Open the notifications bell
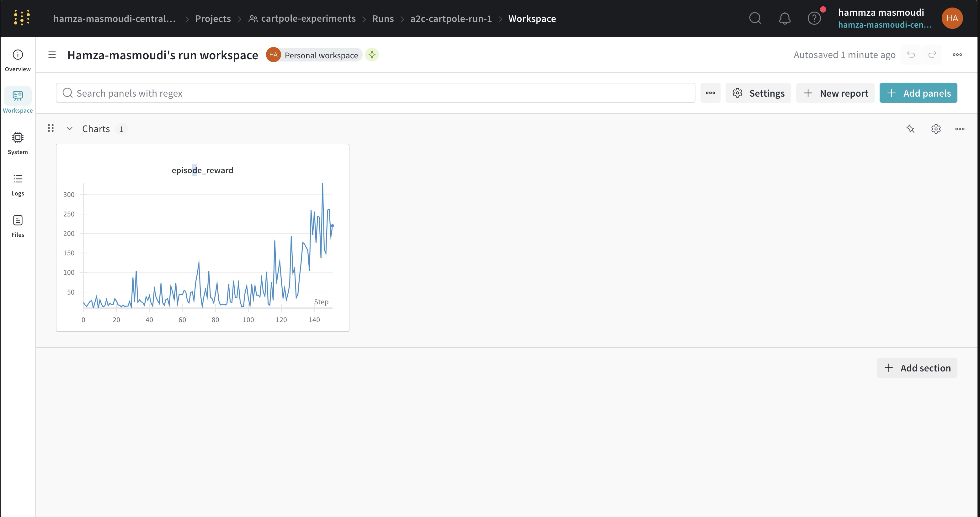 (785, 18)
